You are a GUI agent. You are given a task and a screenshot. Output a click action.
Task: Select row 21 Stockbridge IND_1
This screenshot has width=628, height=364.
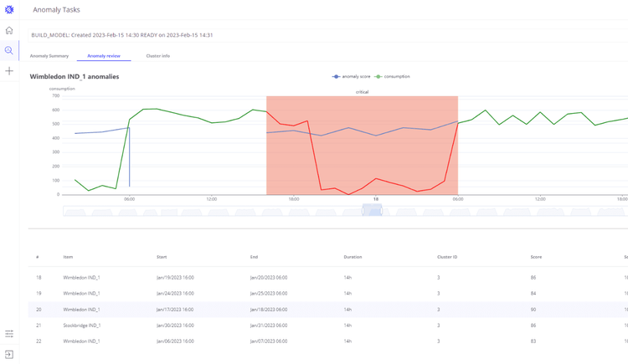[x=81, y=326]
